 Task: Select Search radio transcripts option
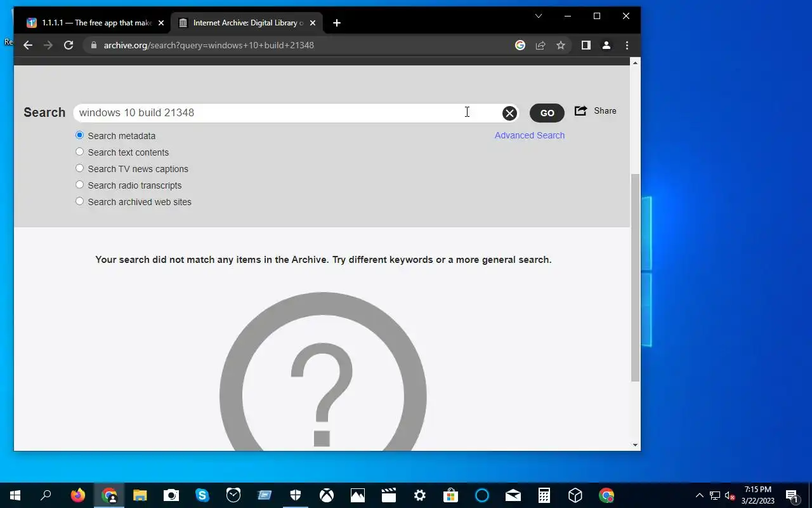pos(79,185)
